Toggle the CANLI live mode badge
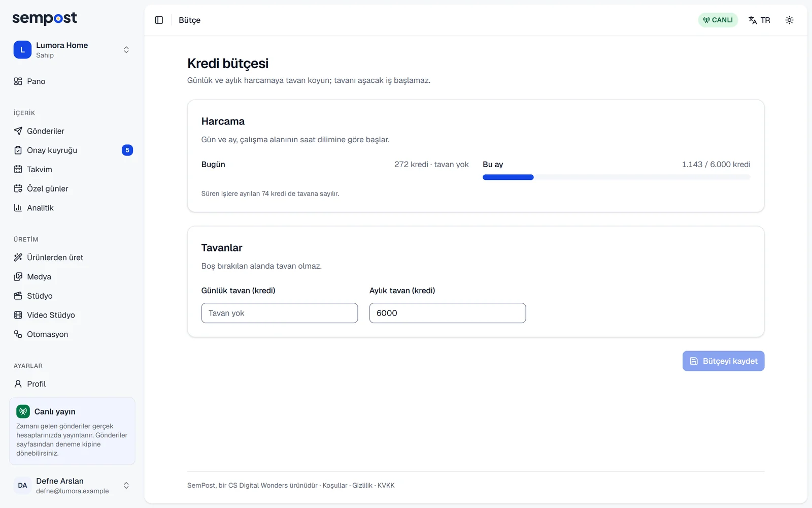This screenshot has height=508, width=812. [x=718, y=20]
